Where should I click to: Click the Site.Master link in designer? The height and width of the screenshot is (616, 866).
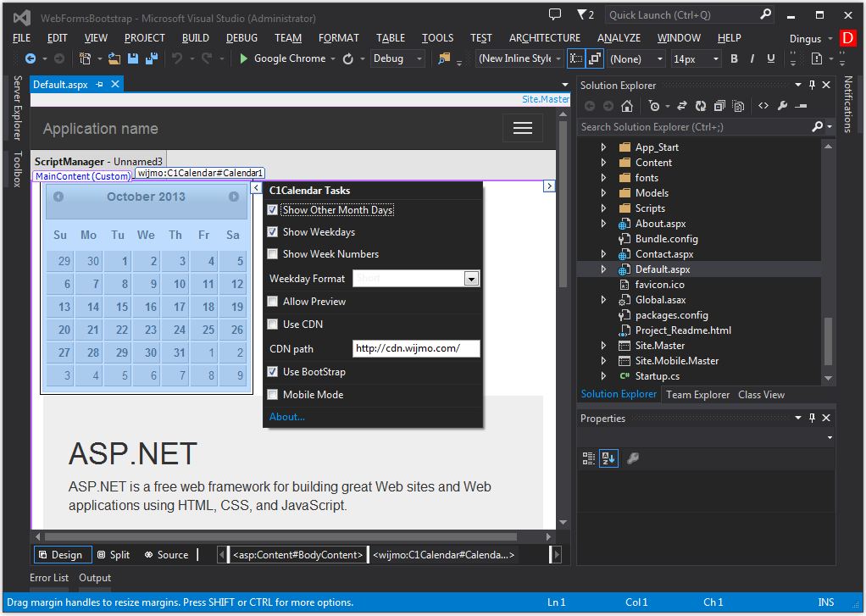click(545, 99)
